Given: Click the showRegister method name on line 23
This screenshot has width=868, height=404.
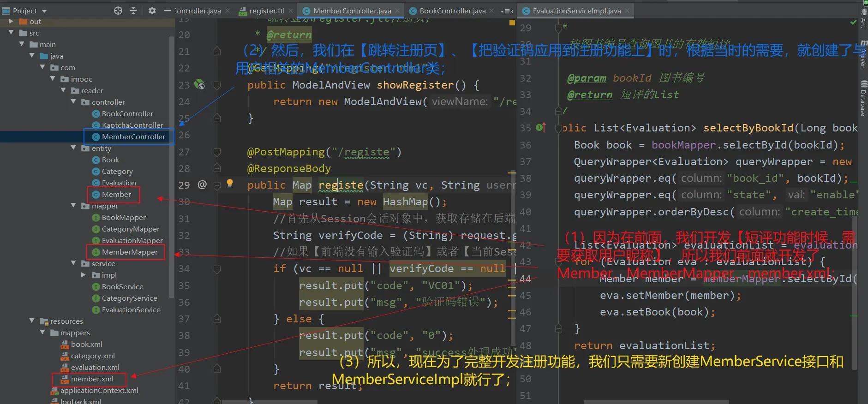Looking at the screenshot, I should (415, 85).
